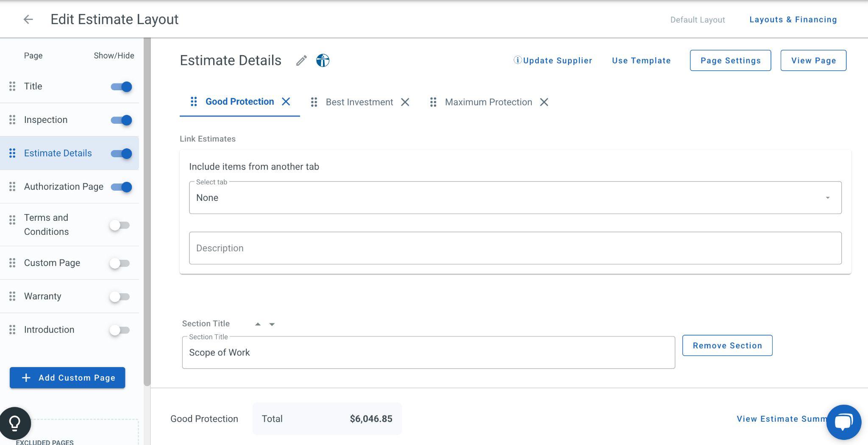Click the blue accessibility figure icon
This screenshot has height=445, width=868.
pyautogui.click(x=323, y=61)
